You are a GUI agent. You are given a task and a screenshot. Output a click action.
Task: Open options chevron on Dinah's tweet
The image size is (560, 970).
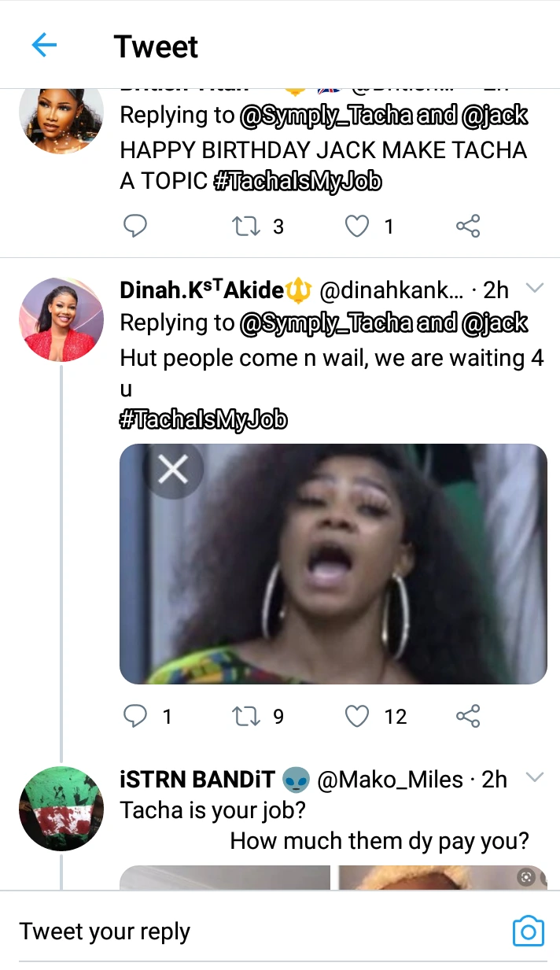(534, 288)
